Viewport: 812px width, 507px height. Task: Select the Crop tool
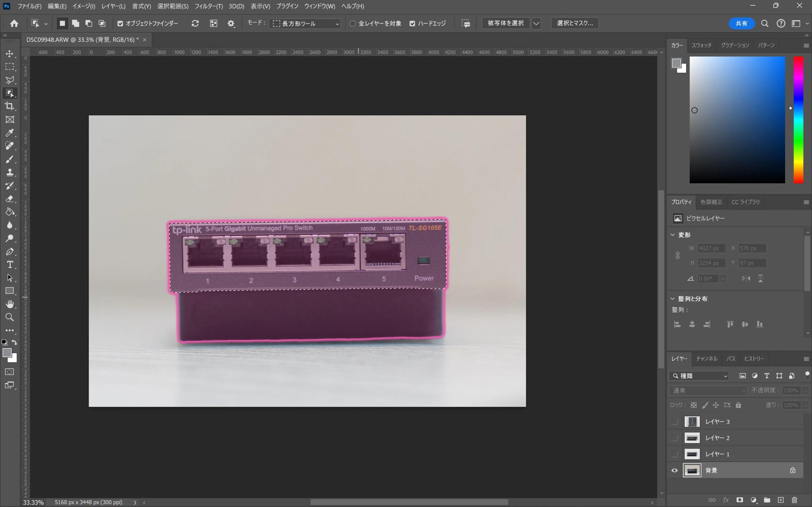coord(10,106)
